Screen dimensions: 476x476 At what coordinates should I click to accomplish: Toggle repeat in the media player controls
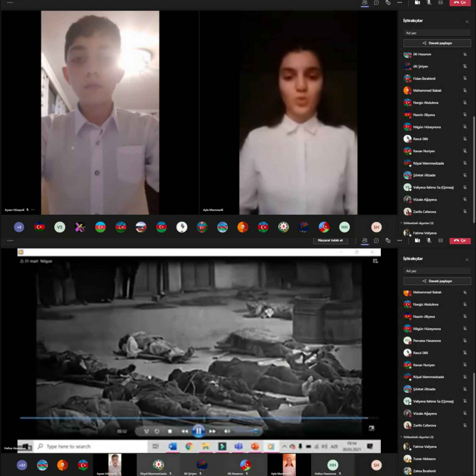click(157, 431)
